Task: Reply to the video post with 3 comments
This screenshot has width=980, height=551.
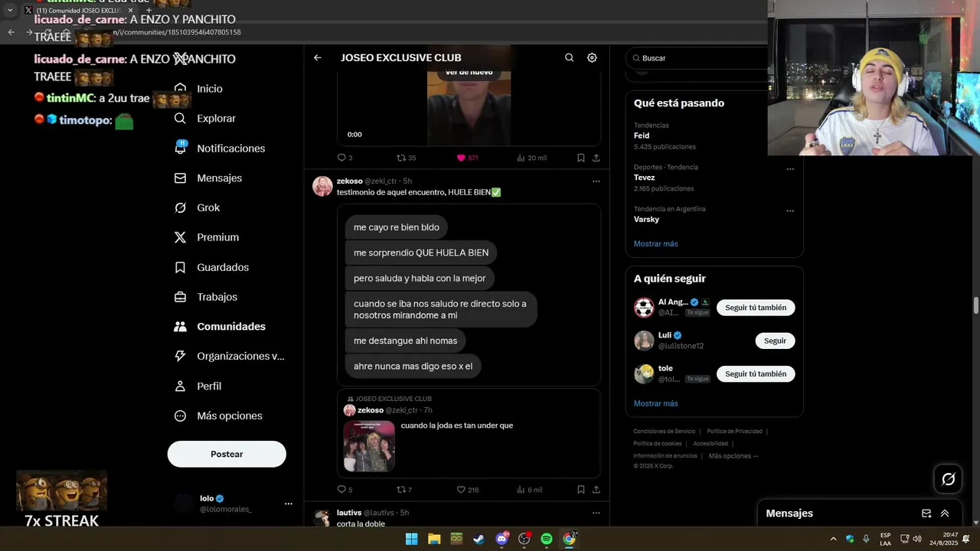Action: tap(345, 158)
